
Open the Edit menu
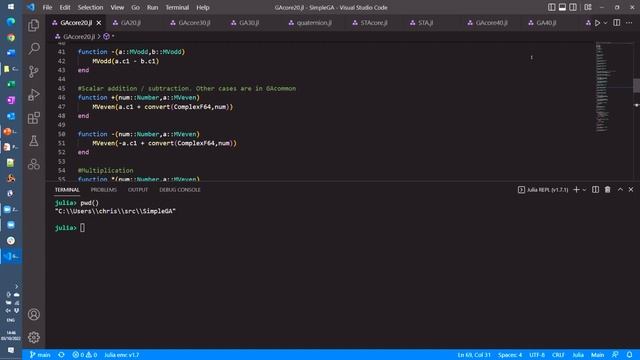click(64, 7)
